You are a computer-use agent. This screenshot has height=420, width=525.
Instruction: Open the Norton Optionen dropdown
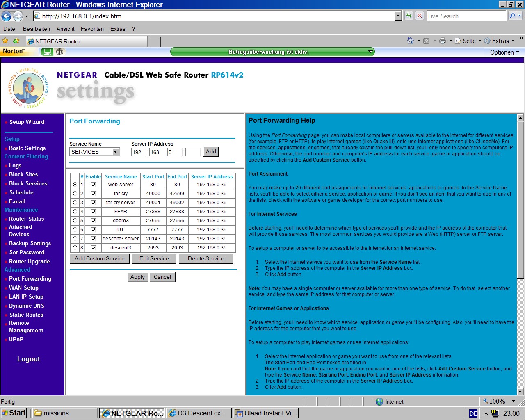[504, 52]
